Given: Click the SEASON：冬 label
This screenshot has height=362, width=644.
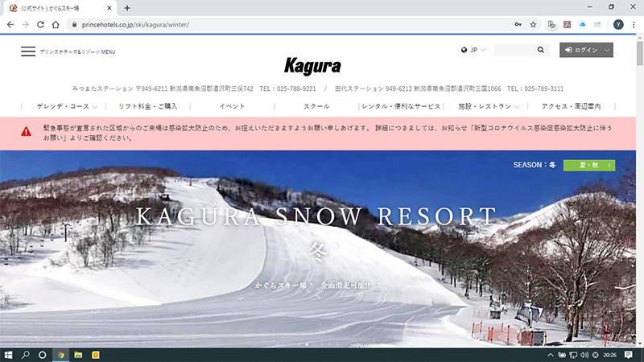Looking at the screenshot, I should [x=535, y=165].
